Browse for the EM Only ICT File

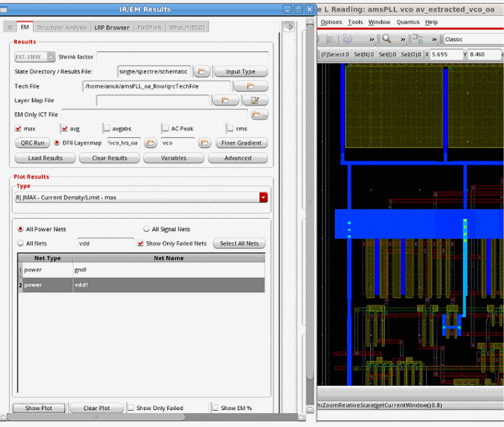[x=259, y=115]
